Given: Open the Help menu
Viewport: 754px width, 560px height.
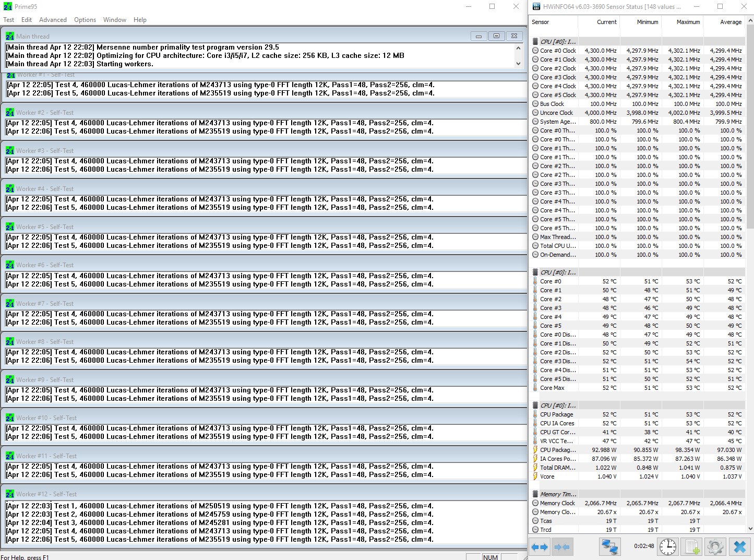Looking at the screenshot, I should (140, 20).
